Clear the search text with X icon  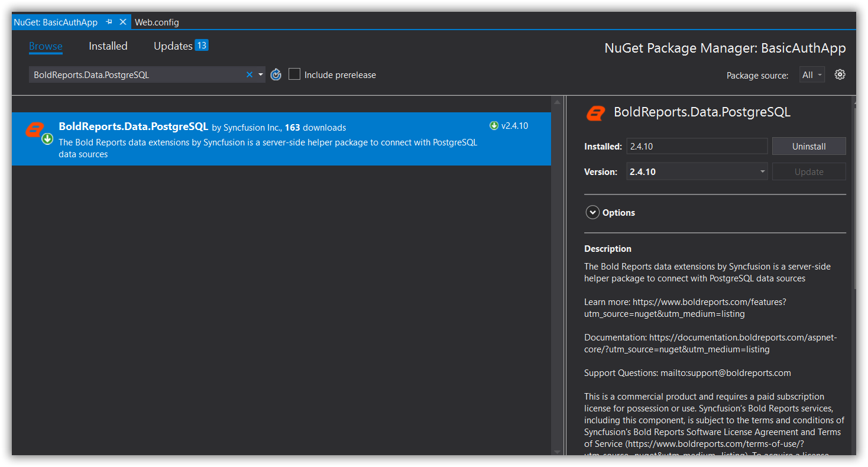pos(250,74)
